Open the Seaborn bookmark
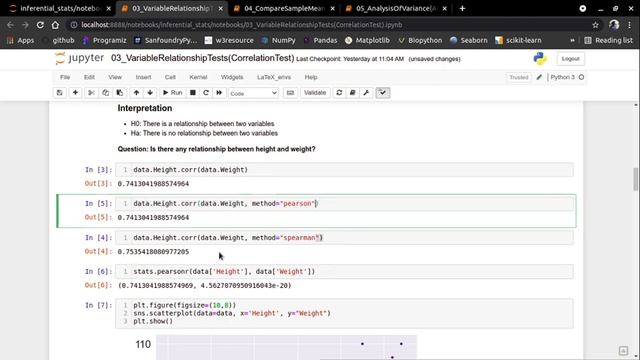The width and height of the screenshot is (640, 360). point(469,40)
